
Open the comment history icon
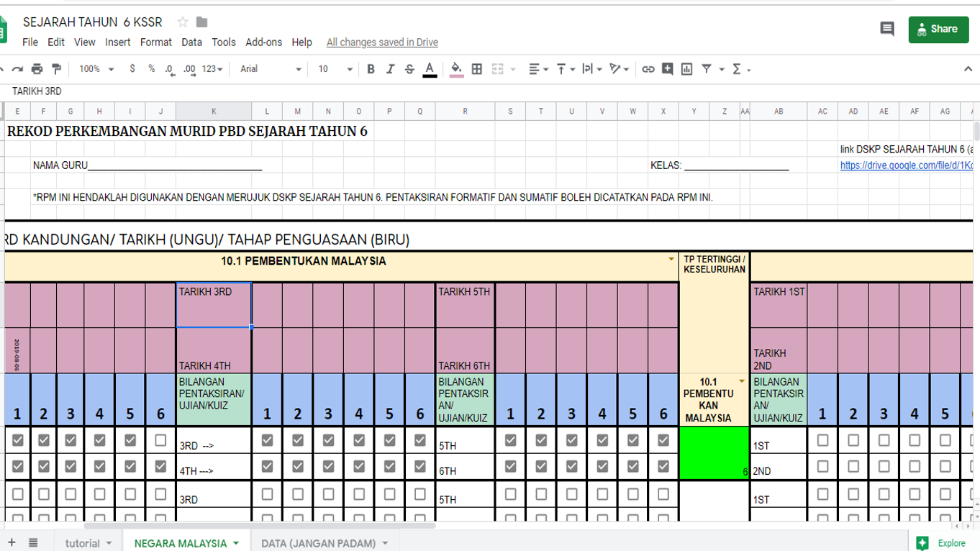point(887,29)
